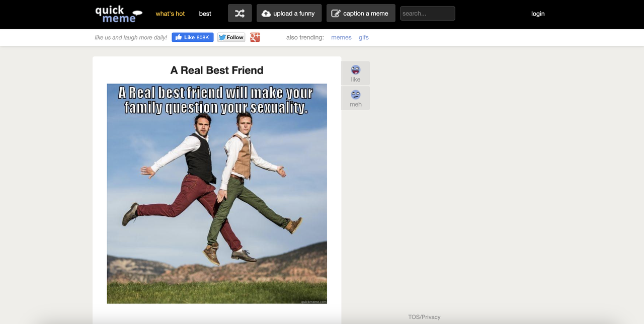This screenshot has height=324, width=644.
Task: Click the bored face meh icon
Action: tap(356, 95)
